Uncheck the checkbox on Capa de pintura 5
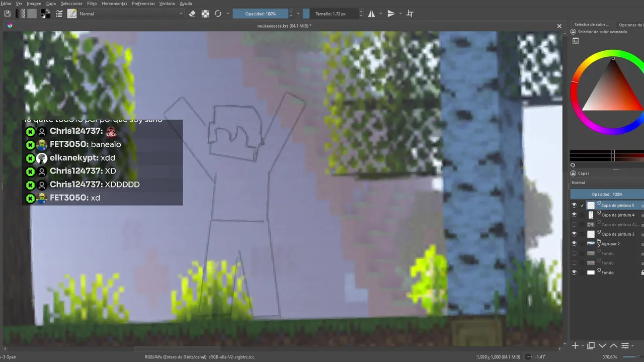 click(582, 205)
